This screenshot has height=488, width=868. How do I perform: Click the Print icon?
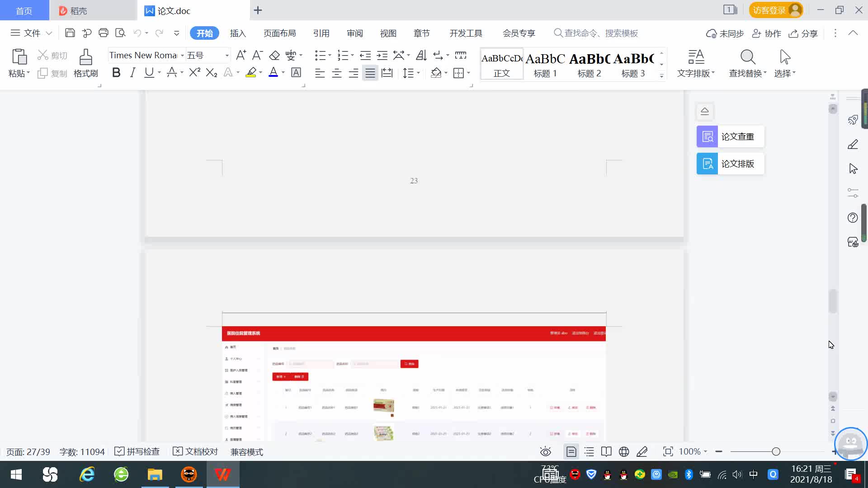[104, 33]
